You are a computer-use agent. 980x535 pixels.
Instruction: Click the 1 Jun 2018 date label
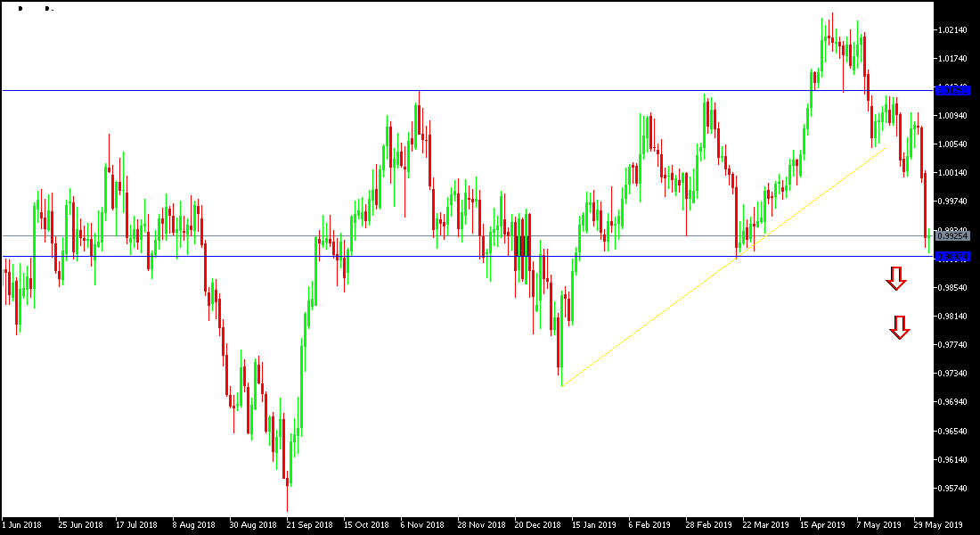[22, 525]
